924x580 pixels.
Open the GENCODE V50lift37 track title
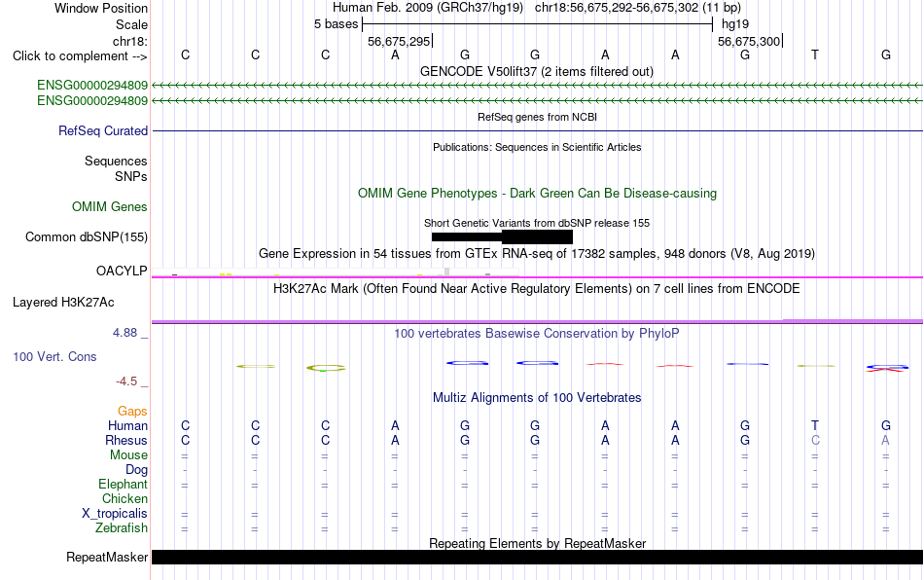[x=537, y=71]
